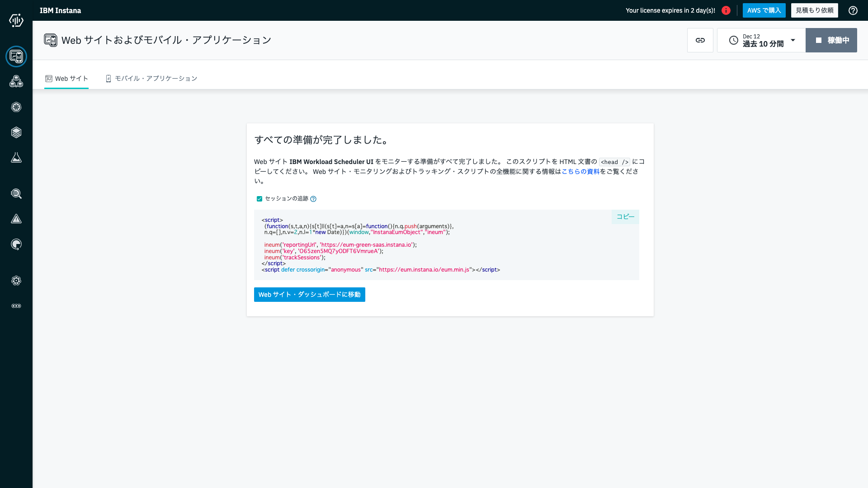Open the Events warning triangle icon

click(16, 219)
